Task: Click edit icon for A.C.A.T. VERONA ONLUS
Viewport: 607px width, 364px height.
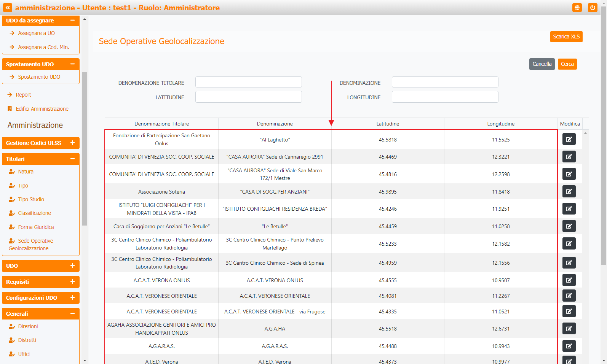Action: tap(569, 280)
